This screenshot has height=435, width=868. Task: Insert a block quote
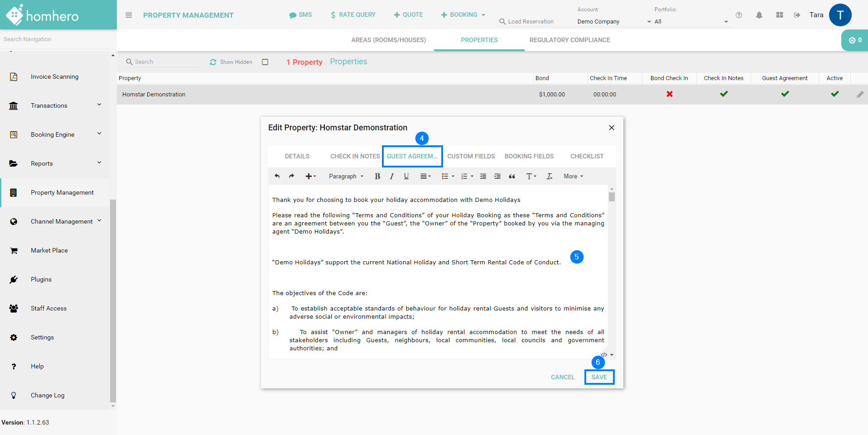tap(512, 177)
